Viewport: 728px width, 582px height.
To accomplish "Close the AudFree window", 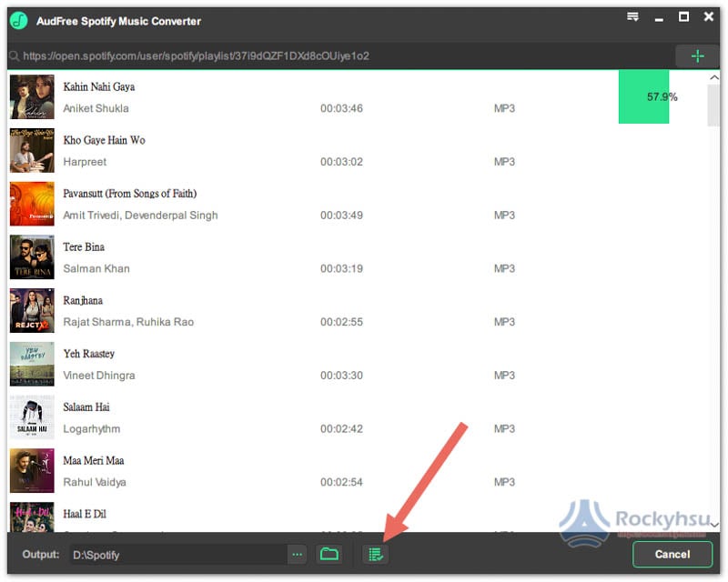I will tap(709, 17).
